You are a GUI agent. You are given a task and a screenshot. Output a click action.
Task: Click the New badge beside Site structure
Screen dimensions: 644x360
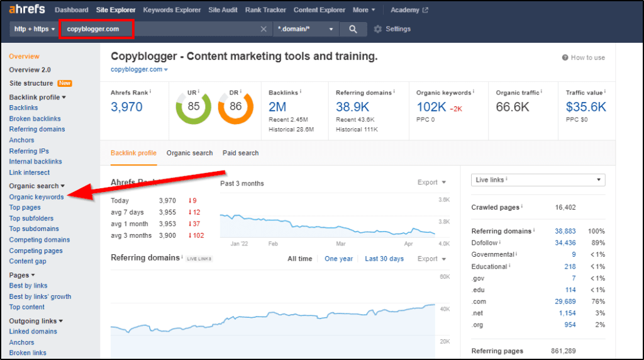pos(65,83)
